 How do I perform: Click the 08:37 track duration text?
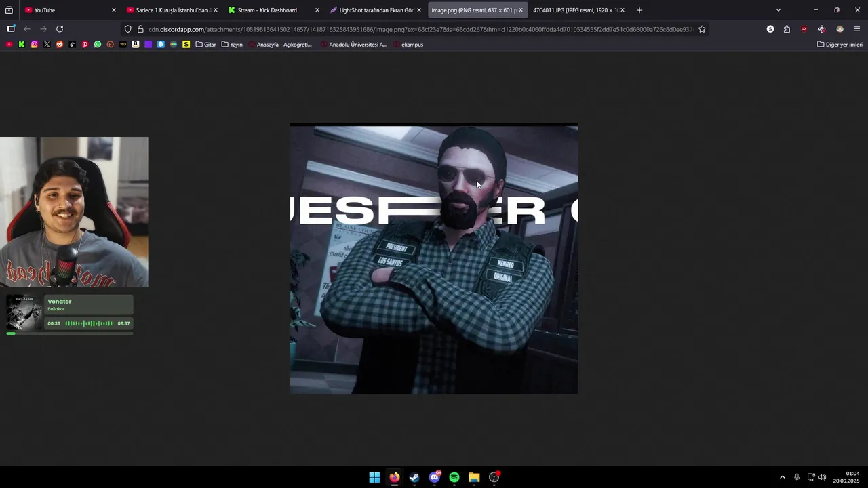pos(123,323)
